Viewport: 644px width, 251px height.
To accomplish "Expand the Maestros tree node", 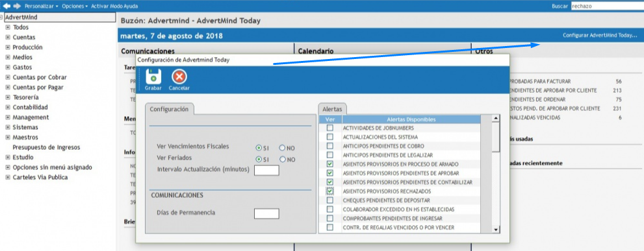I will click(7, 137).
